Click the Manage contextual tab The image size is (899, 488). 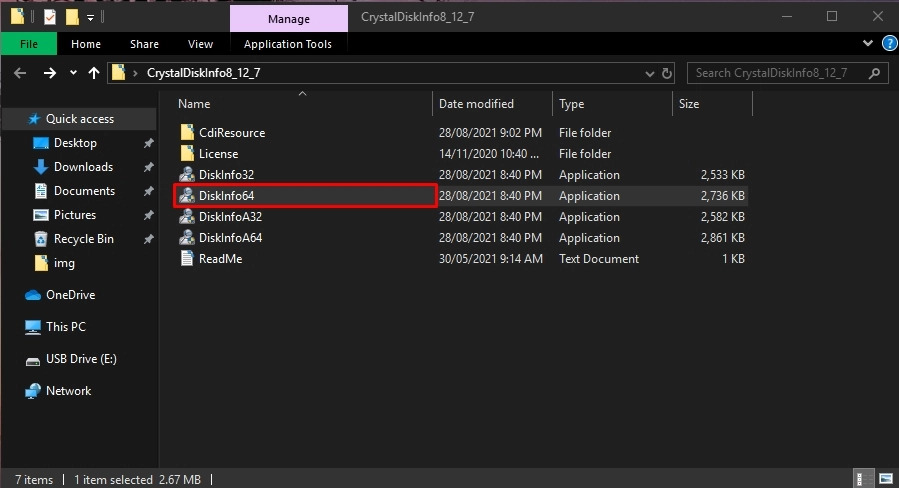289,19
